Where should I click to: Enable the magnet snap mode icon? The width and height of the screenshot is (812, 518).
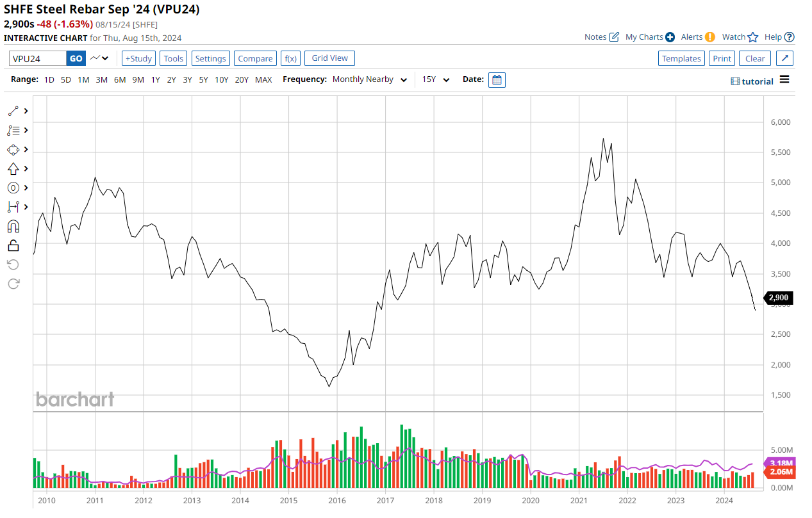13,226
